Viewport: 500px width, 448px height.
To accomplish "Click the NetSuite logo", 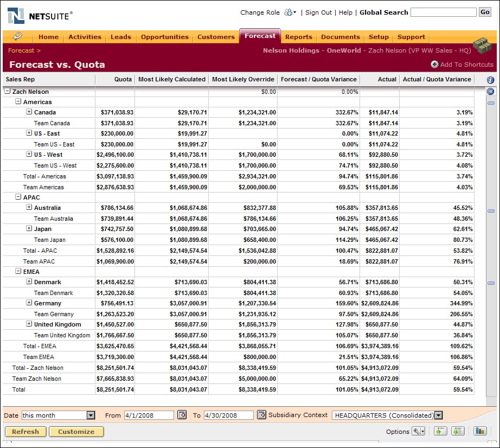I will 40,16.
